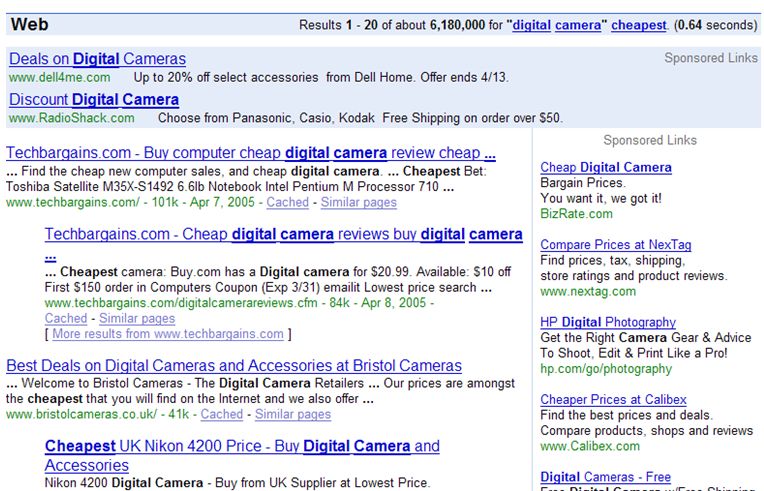The width and height of the screenshot is (764, 491).
Task: Open 'HP Digital Photography' ad
Action: (608, 322)
